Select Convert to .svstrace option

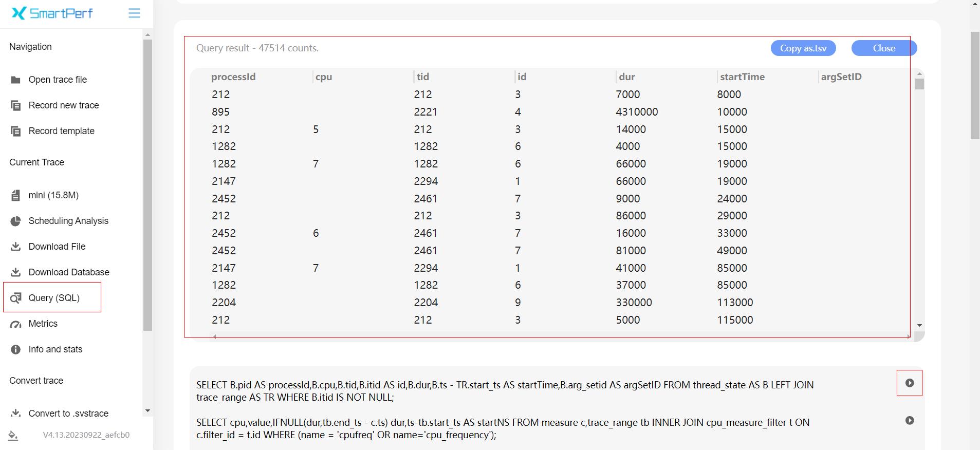[68, 414]
